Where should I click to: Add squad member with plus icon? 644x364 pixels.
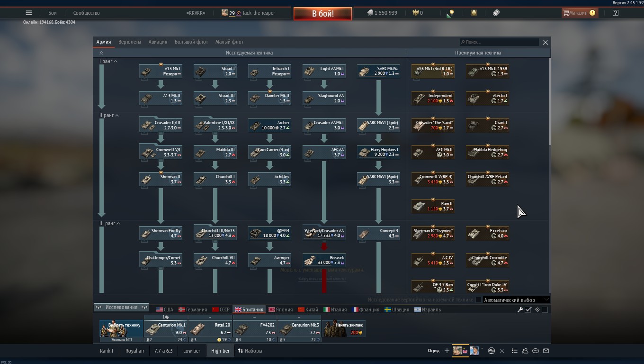(x=447, y=351)
